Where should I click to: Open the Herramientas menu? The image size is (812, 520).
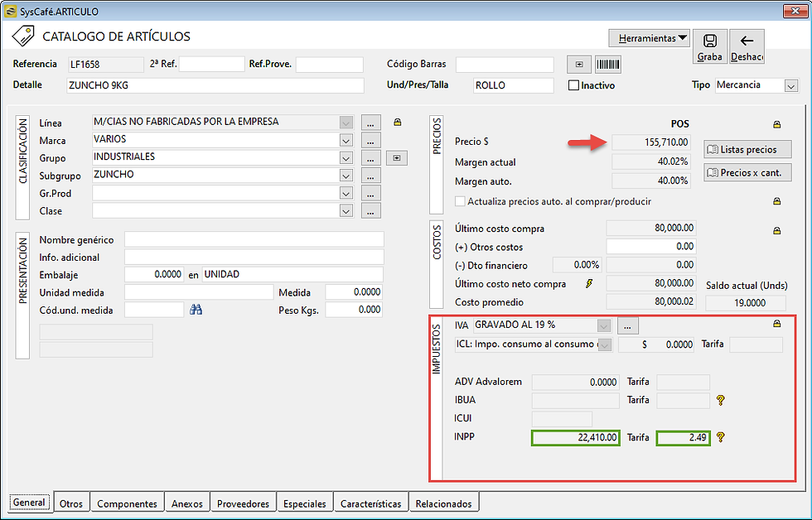point(650,38)
